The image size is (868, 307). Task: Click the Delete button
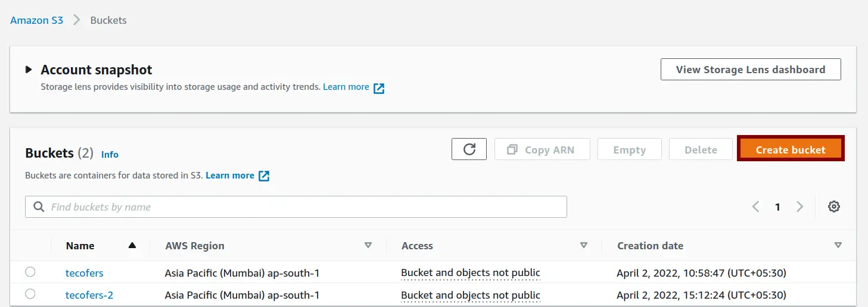pyautogui.click(x=701, y=149)
